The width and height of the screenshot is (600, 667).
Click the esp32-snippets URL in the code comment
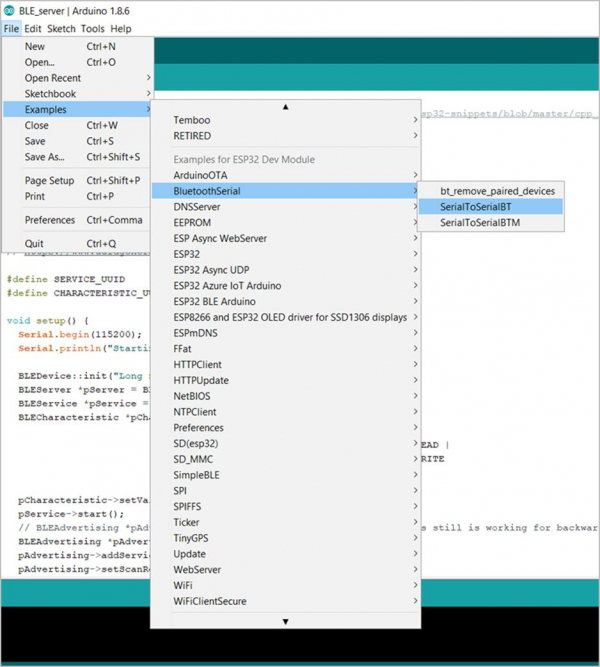pos(510,114)
